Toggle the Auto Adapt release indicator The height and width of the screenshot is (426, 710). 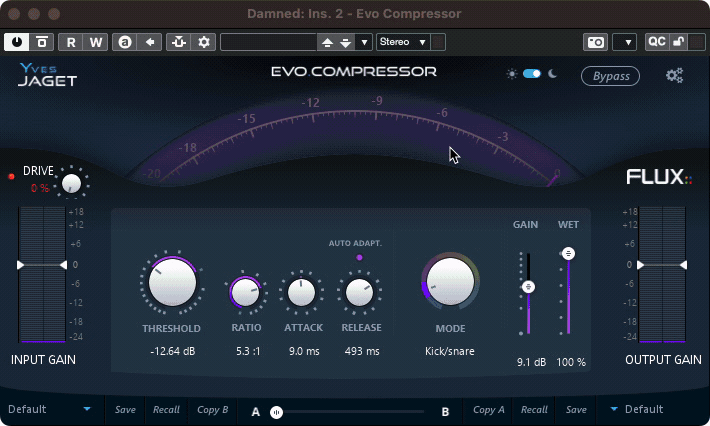pos(359,257)
